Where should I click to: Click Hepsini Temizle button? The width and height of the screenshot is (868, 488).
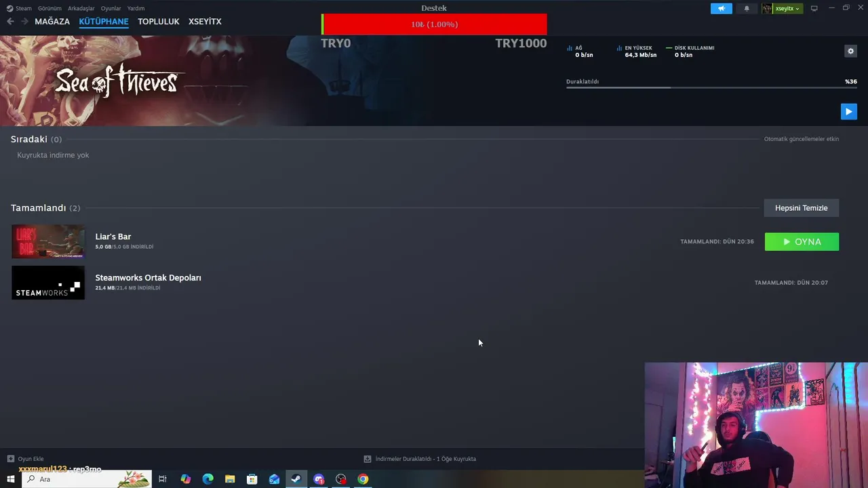[x=802, y=208]
